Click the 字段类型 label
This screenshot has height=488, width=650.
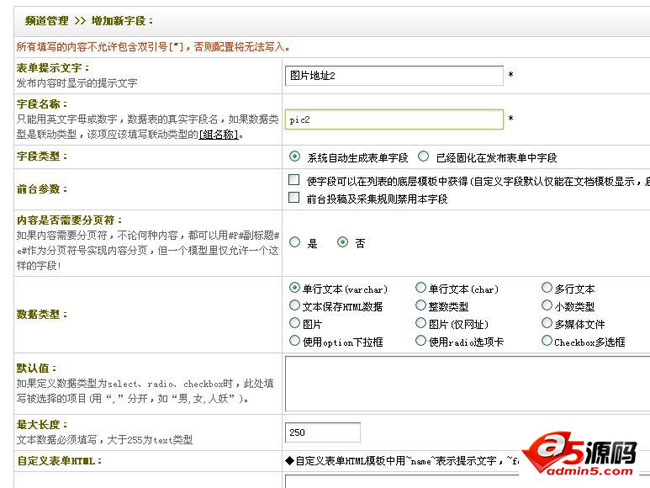coord(41,156)
